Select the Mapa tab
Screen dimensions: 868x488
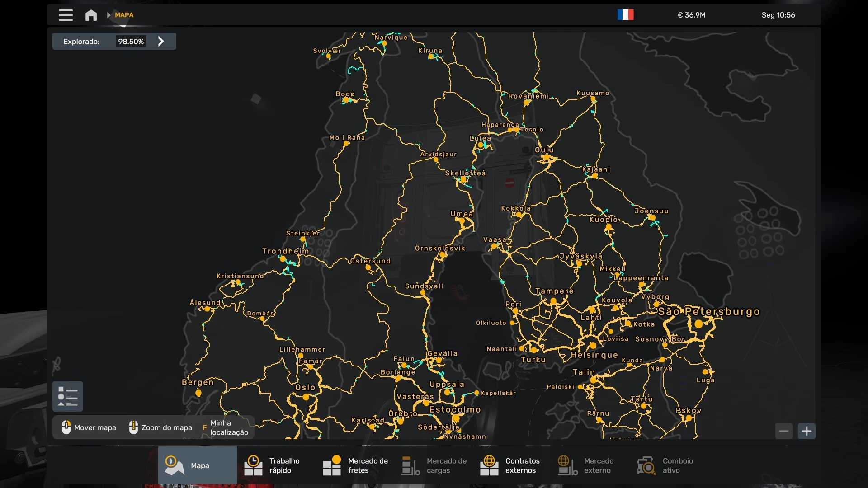click(x=197, y=465)
